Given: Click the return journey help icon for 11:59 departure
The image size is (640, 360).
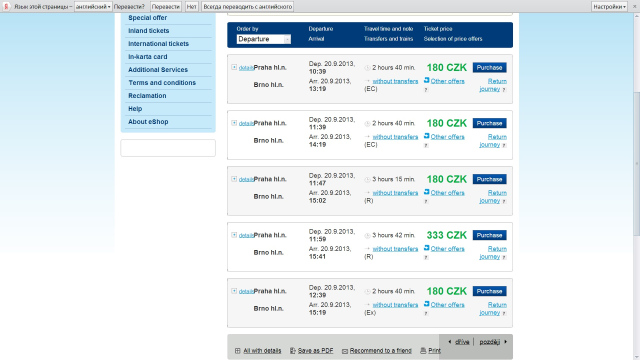Looking at the screenshot, I should [504, 258].
